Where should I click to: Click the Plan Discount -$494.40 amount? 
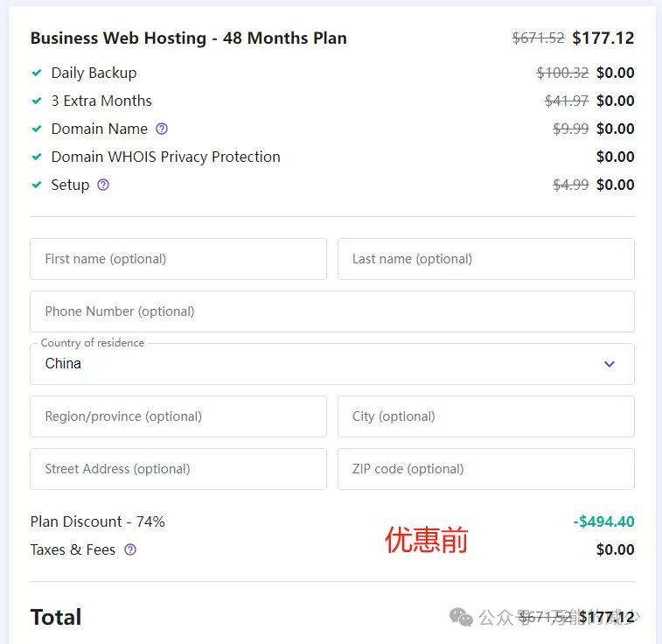[x=603, y=521]
